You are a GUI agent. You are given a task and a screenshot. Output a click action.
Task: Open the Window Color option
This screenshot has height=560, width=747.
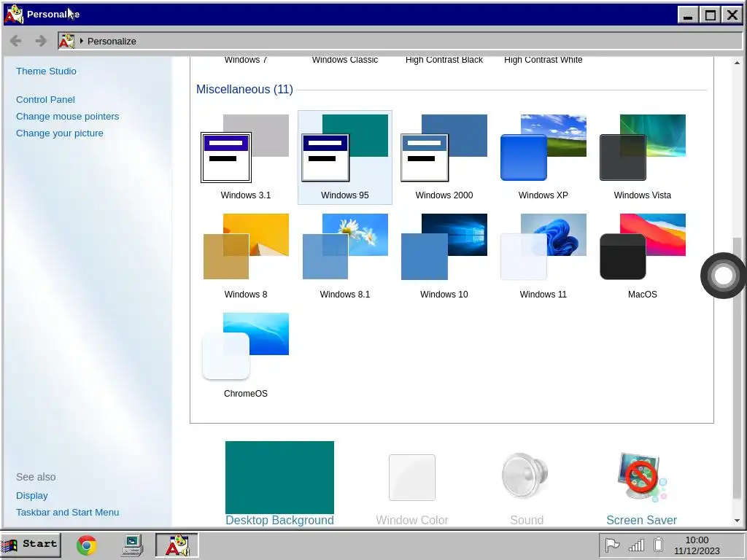(412, 489)
